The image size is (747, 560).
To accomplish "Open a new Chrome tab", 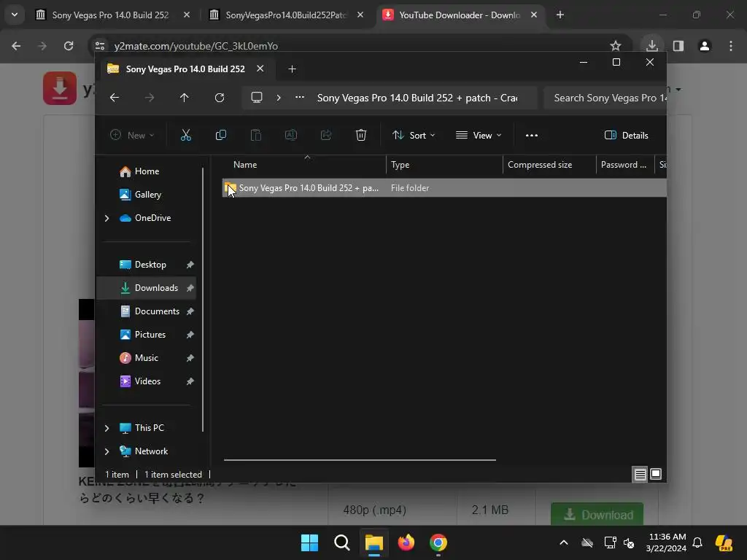I will point(560,15).
